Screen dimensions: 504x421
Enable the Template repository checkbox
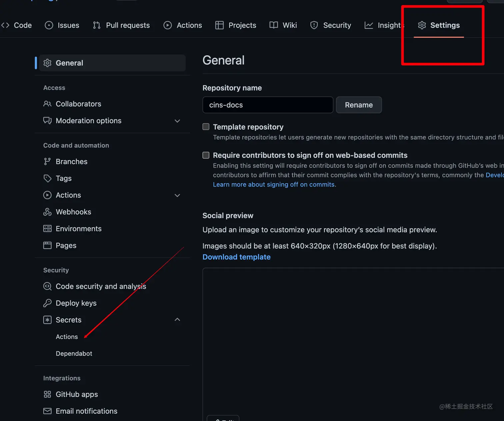tap(206, 127)
